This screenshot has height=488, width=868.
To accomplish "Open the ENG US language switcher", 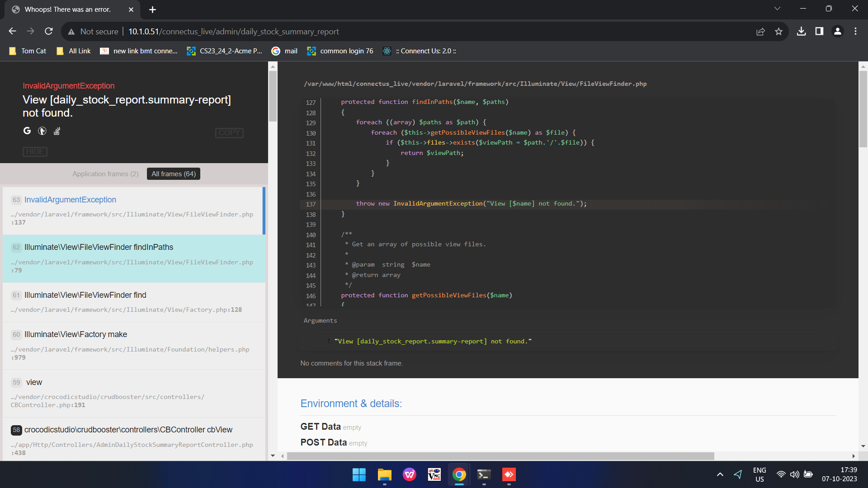I will pos(759,474).
